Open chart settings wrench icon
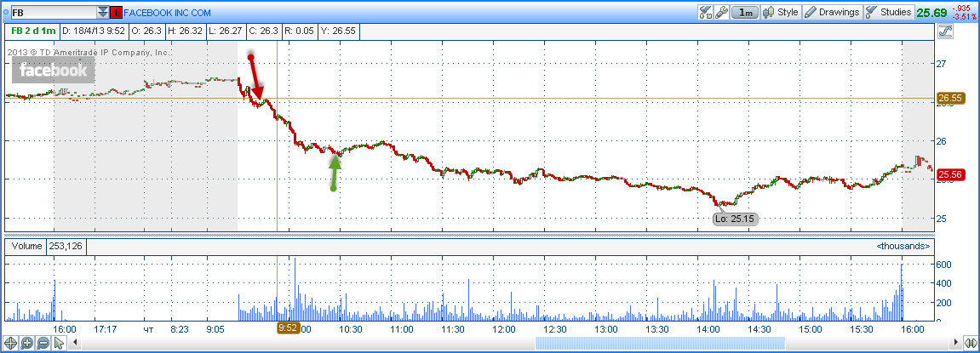980x353 pixels. click(721, 12)
